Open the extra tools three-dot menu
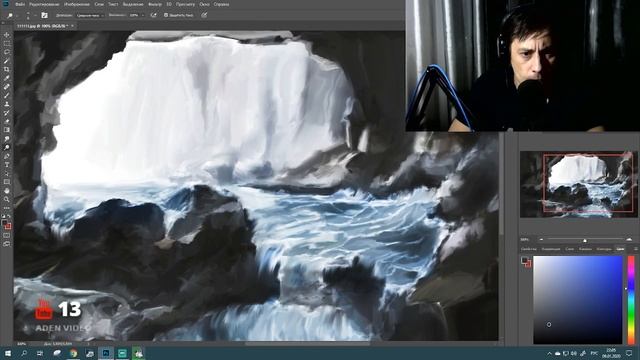 pos(7,208)
